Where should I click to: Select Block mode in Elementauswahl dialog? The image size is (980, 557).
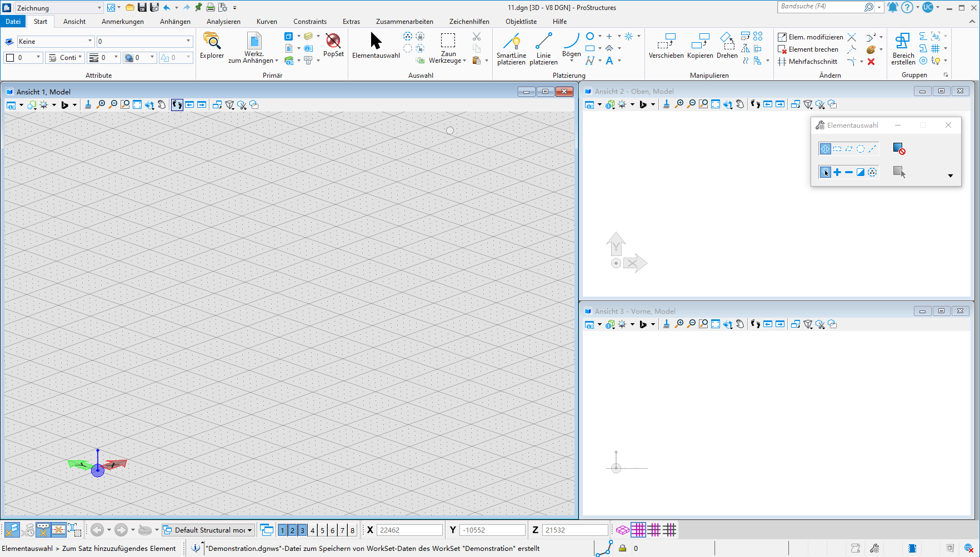point(837,149)
